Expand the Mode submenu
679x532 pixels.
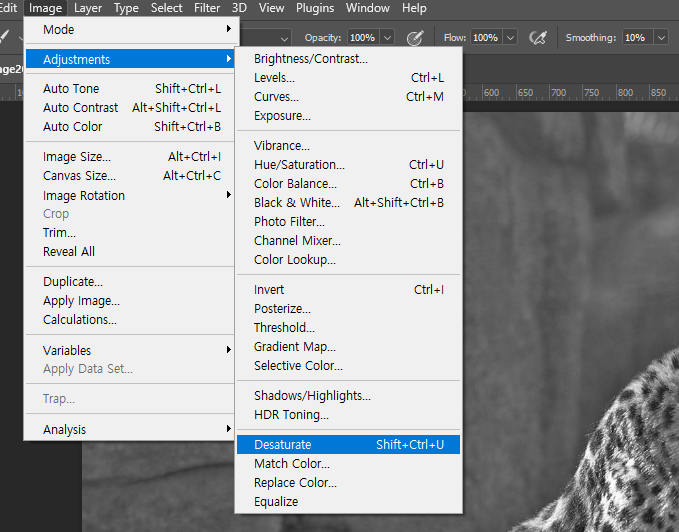(129, 29)
